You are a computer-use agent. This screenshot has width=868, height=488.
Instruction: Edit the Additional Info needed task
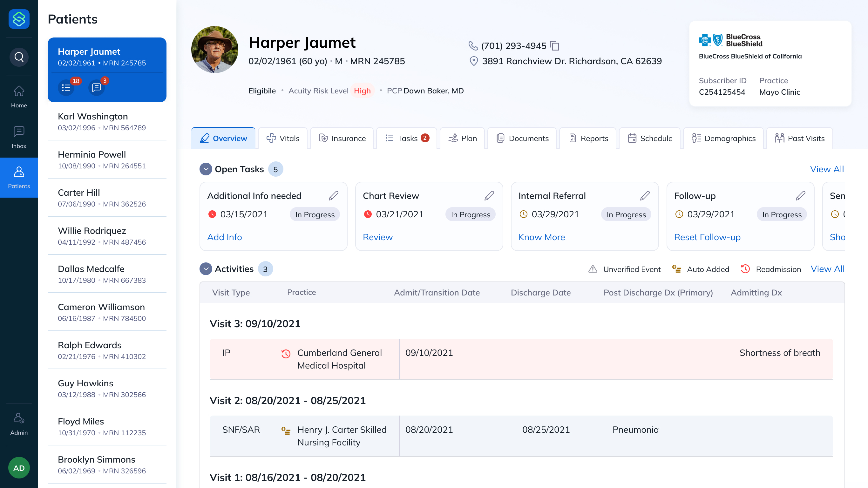pos(333,196)
